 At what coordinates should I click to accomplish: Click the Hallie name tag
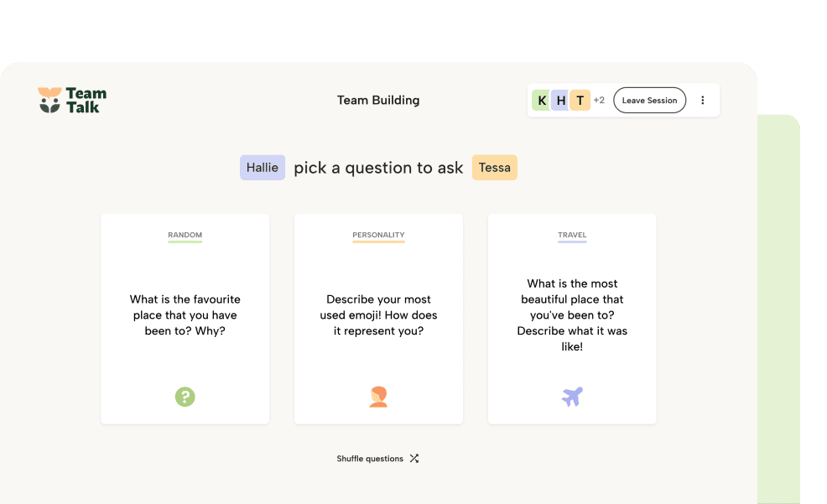coord(263,168)
